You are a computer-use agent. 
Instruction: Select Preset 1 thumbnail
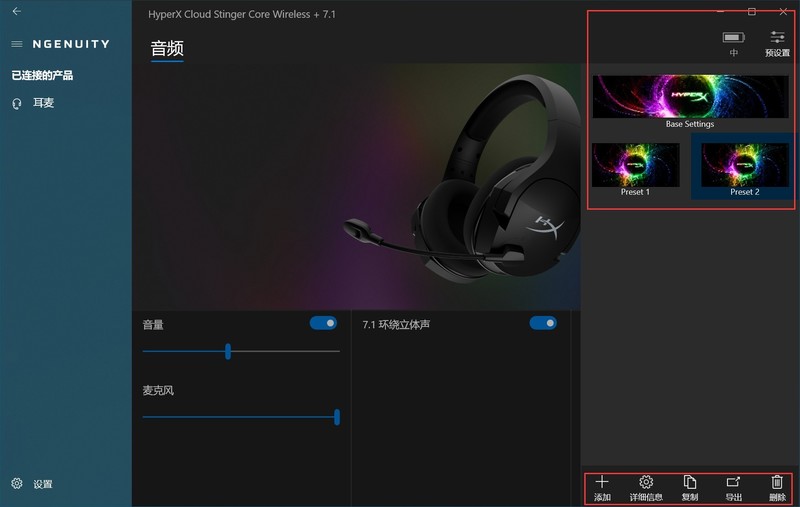point(635,169)
